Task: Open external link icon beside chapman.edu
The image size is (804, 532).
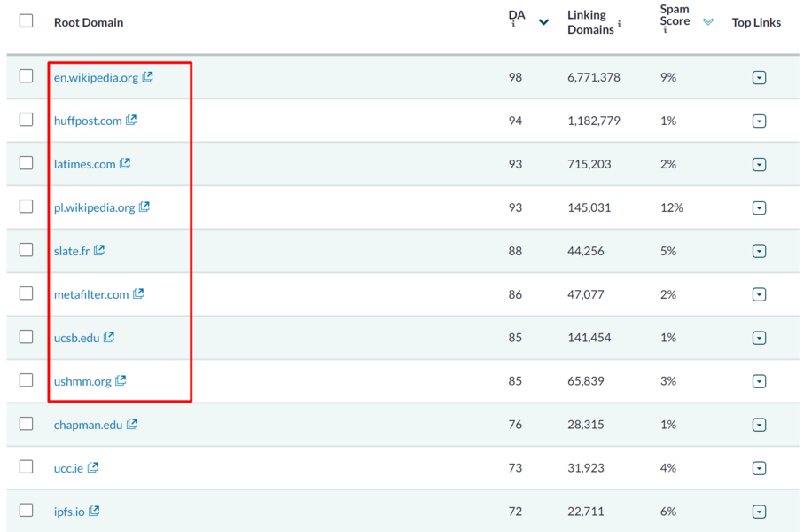Action: click(132, 424)
